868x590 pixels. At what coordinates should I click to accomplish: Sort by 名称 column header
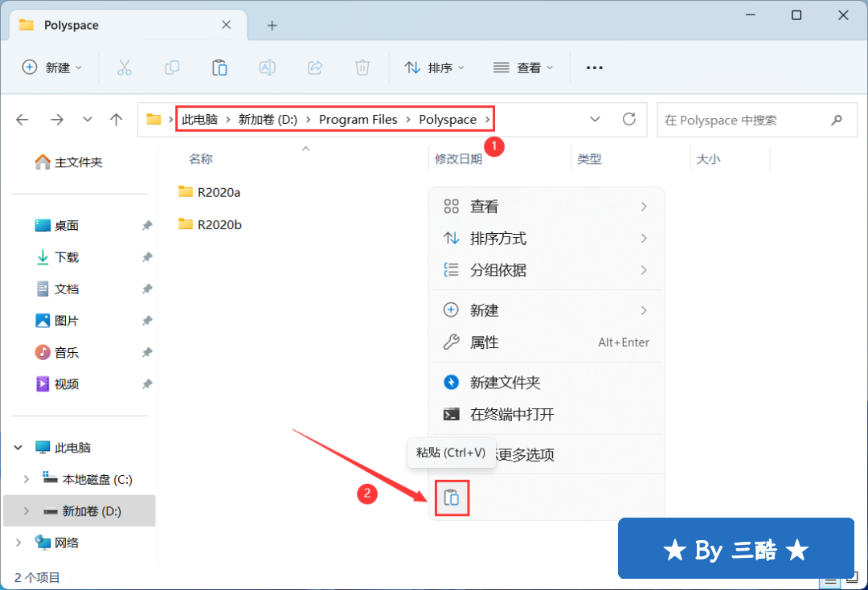point(200,159)
